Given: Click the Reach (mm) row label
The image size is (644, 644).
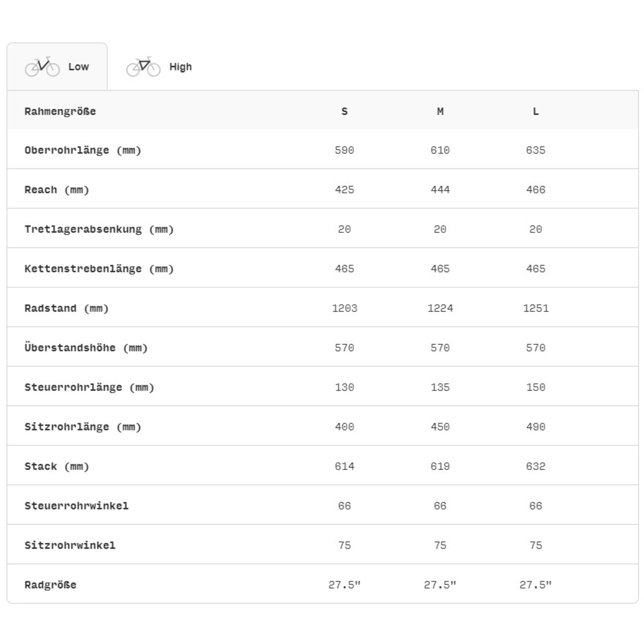Looking at the screenshot, I should click(x=56, y=190).
